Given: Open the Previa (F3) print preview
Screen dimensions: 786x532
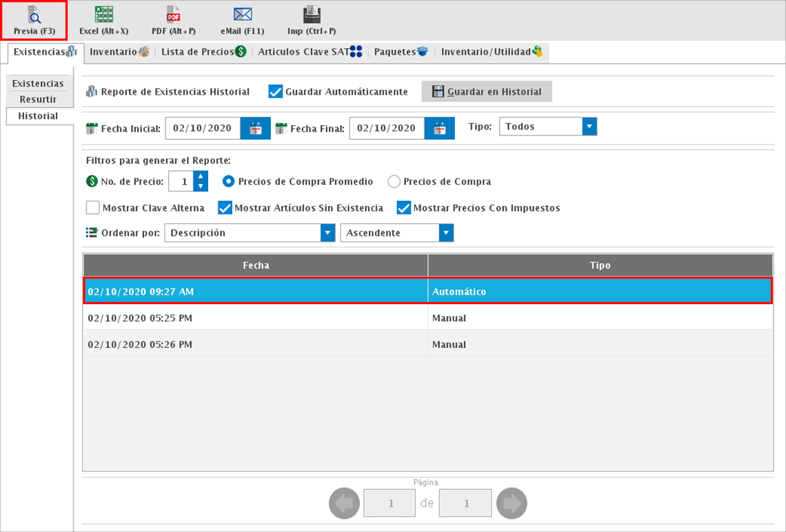Looking at the screenshot, I should click(x=34, y=20).
